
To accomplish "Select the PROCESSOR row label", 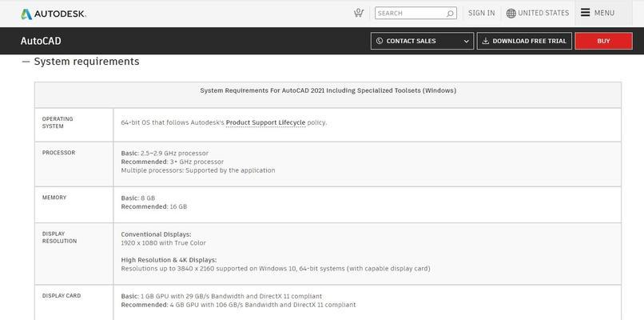I will pyautogui.click(x=59, y=153).
